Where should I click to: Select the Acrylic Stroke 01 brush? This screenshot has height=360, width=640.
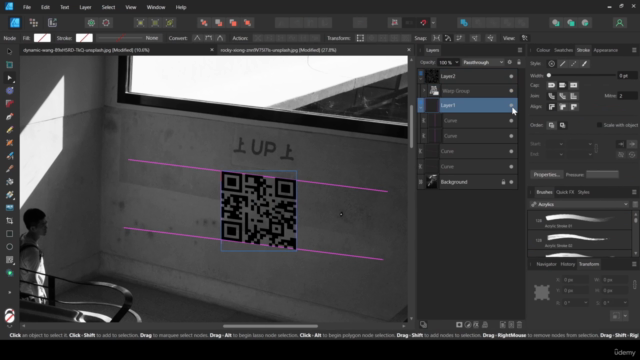tap(579, 220)
